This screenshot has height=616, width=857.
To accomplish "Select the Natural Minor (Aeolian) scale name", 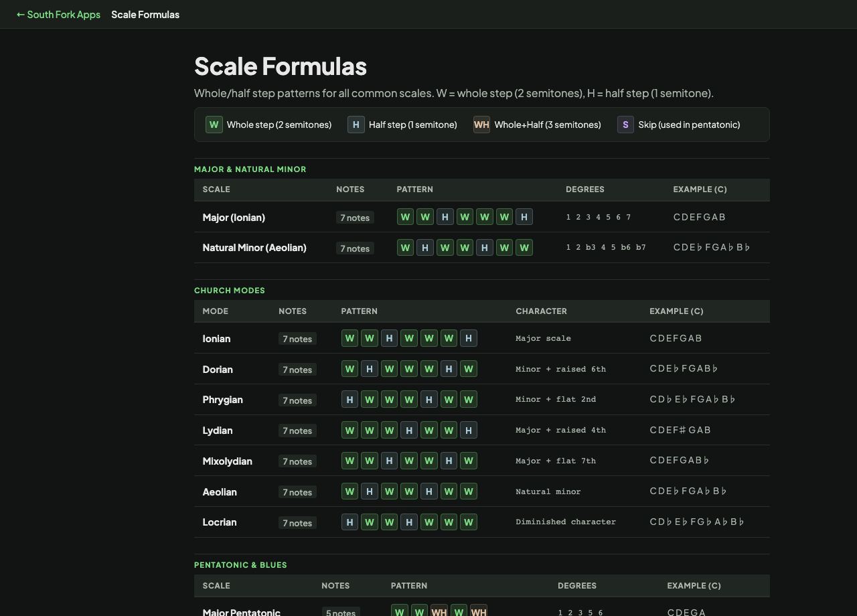I will 254,247.
